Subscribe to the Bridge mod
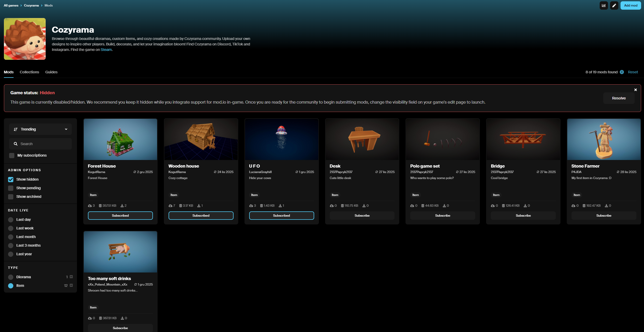This screenshot has height=332, width=644. (523, 216)
